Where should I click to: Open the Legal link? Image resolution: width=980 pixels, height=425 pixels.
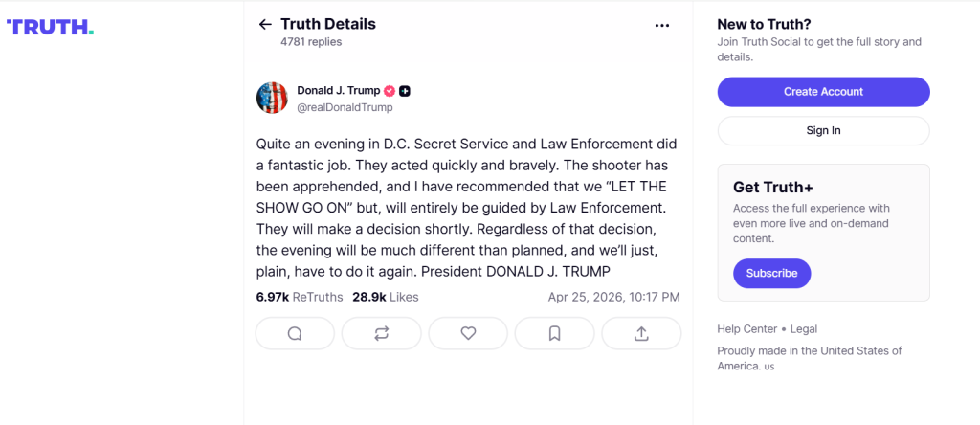tap(804, 329)
